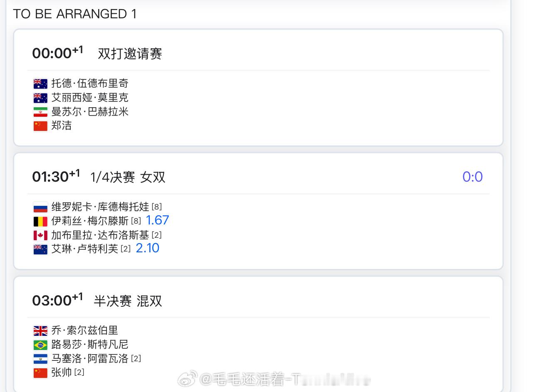Click the New Zealand flag beside 艾琳·卢特利芙

[x=40, y=249]
